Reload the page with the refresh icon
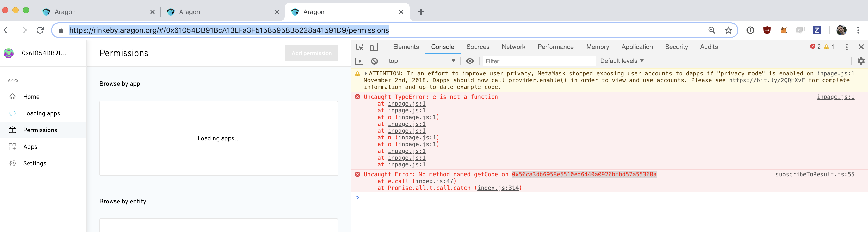Viewport: 868px width, 232px height. coord(40,30)
